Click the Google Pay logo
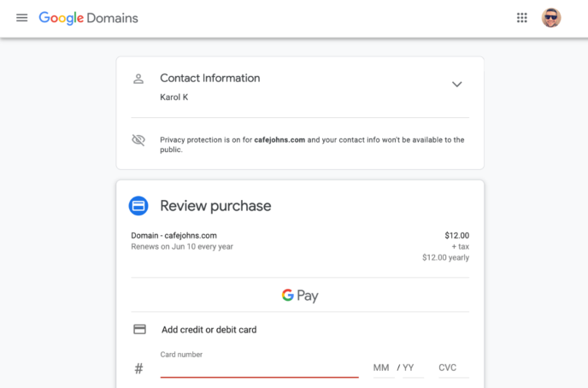This screenshot has height=388, width=588. click(300, 296)
